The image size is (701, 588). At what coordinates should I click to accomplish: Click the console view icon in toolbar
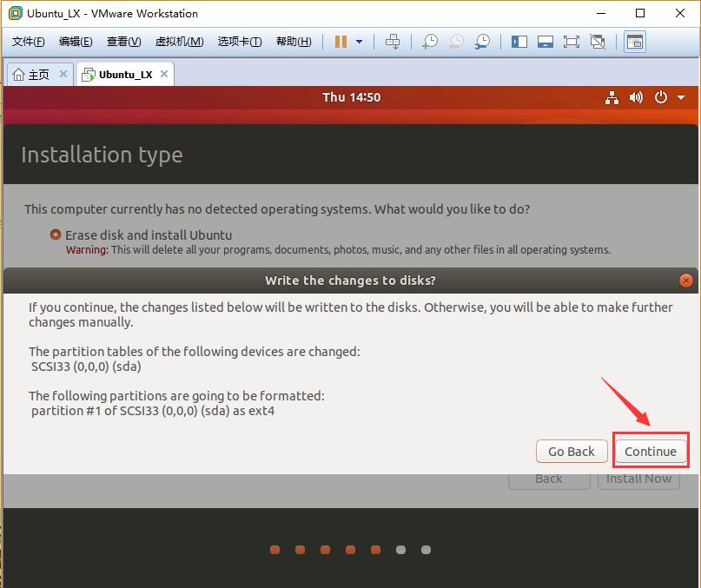[x=635, y=42]
